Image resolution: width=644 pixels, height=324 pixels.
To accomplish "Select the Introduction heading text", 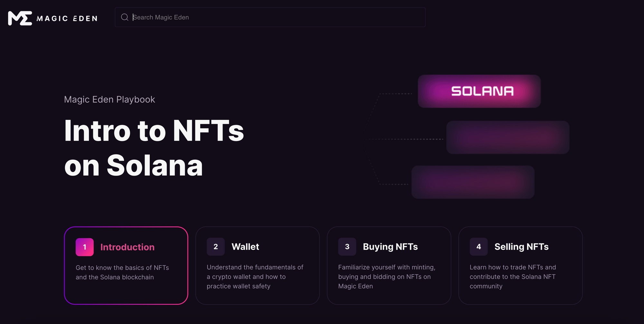I will pyautogui.click(x=128, y=247).
